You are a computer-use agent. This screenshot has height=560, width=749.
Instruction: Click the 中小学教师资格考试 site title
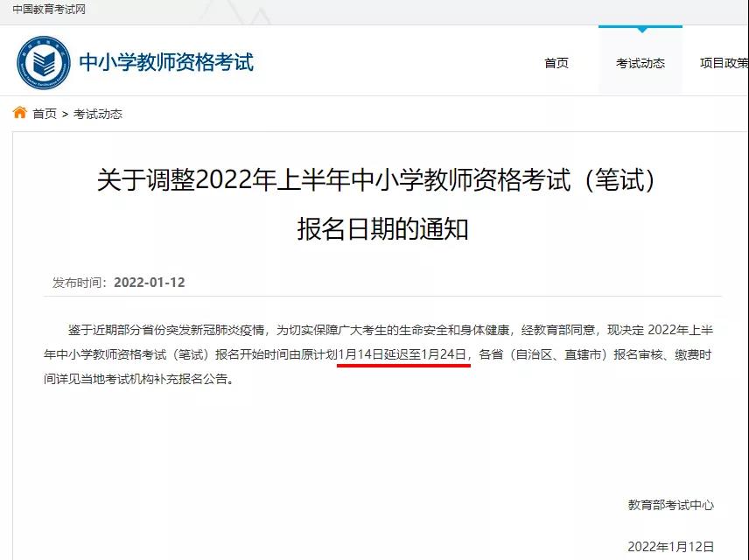click(166, 63)
